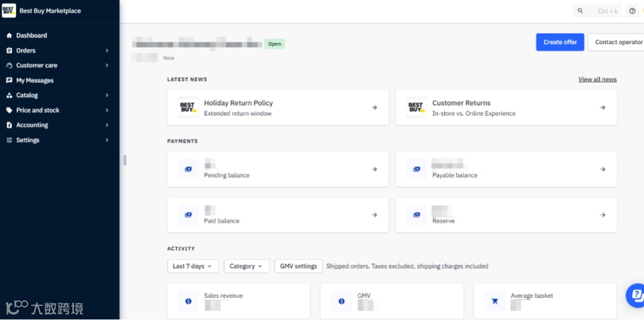Image resolution: width=644 pixels, height=320 pixels.
Task: Click the Customer care headset icon
Action: tap(9, 66)
